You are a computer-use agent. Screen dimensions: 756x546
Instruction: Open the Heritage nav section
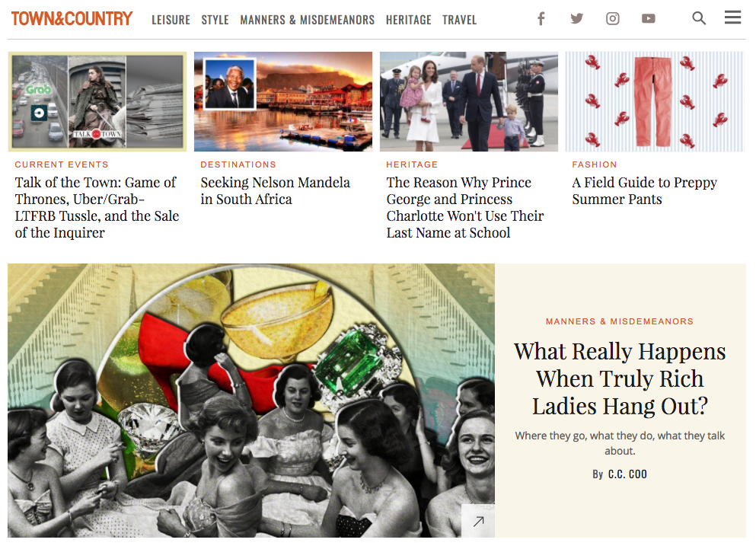[408, 20]
